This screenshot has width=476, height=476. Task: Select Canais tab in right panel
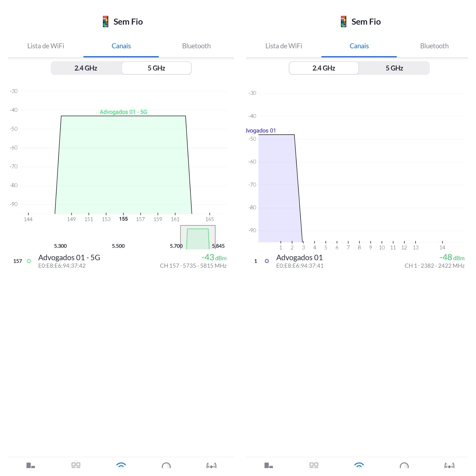(x=359, y=46)
